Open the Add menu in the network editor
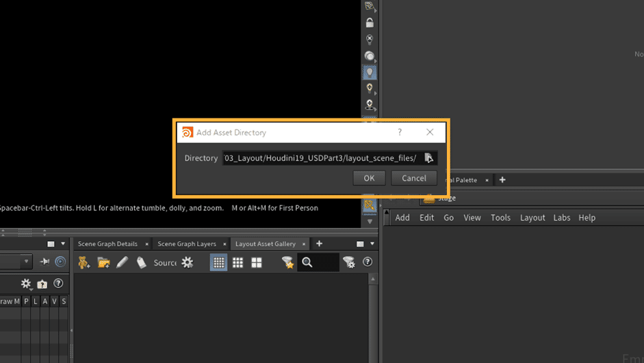Viewport: 644px width, 363px height. [x=402, y=218]
